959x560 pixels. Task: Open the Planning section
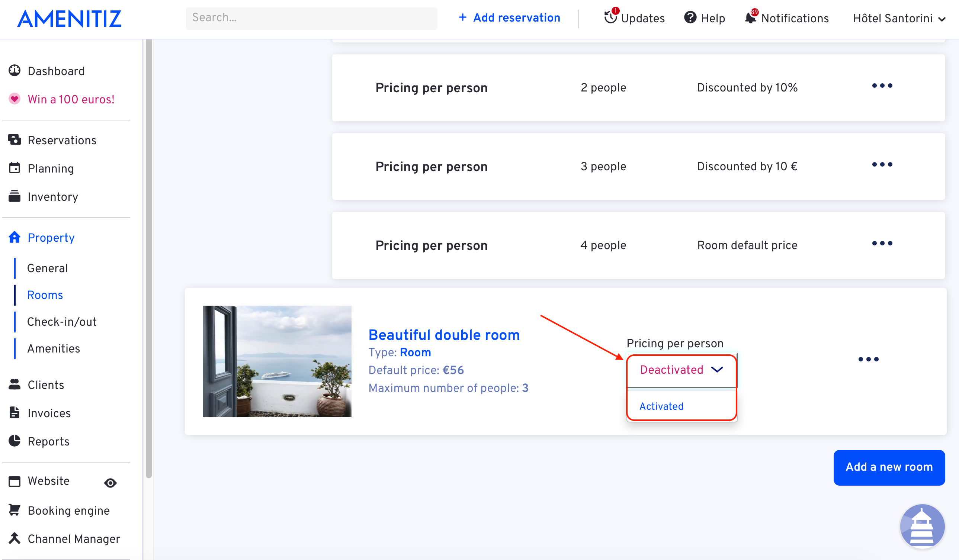click(51, 168)
